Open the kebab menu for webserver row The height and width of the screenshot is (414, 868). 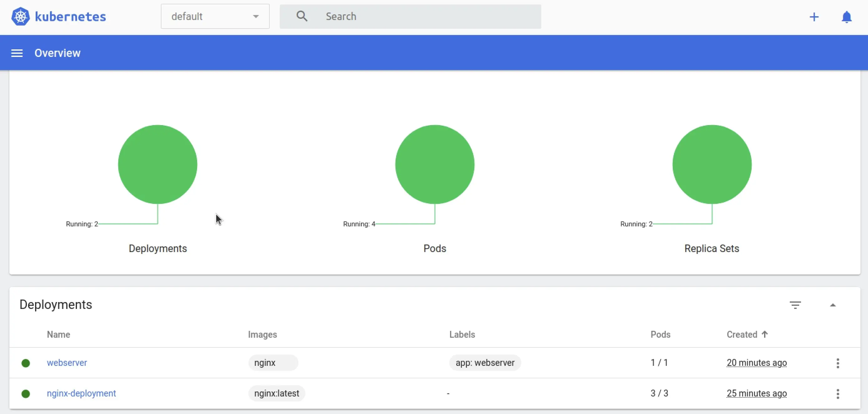838,363
